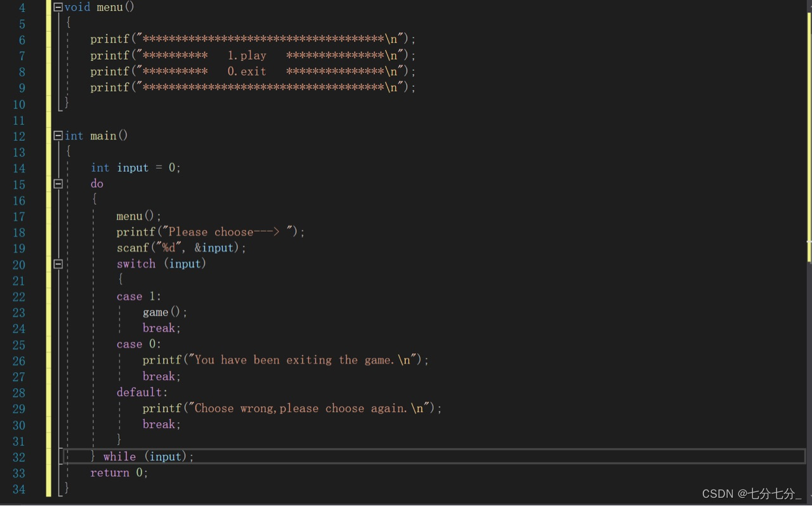Click 'break;' on line 24
Screen dimensions: 812x506
pos(162,328)
